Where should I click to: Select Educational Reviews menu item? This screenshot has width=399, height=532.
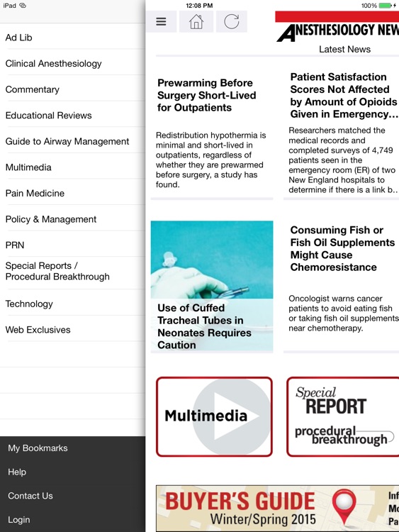(x=72, y=116)
